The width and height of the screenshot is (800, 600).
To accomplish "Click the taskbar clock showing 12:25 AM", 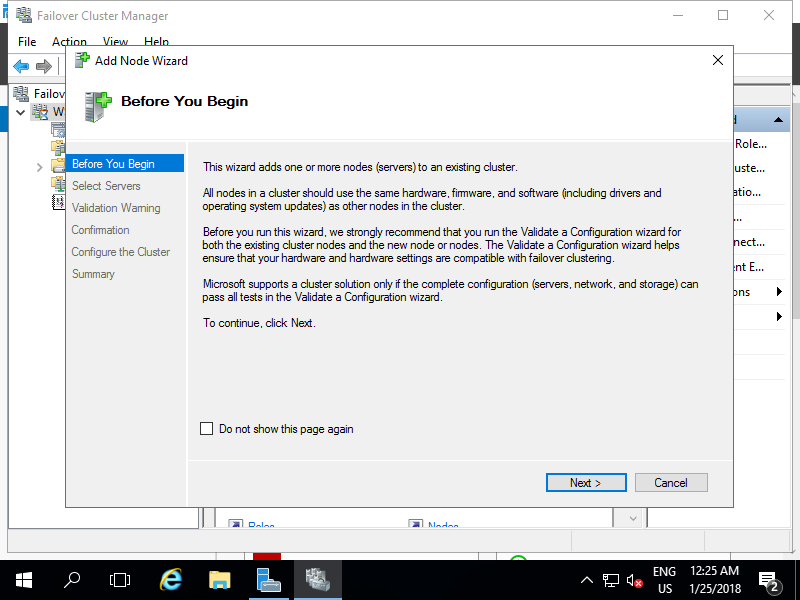I will (x=715, y=580).
